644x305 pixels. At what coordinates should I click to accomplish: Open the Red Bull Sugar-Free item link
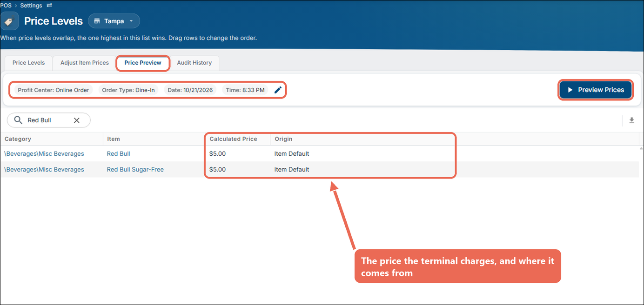click(x=135, y=170)
